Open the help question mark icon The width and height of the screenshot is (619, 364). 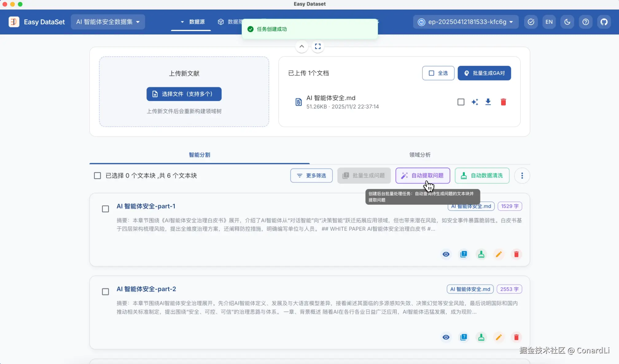(x=586, y=22)
